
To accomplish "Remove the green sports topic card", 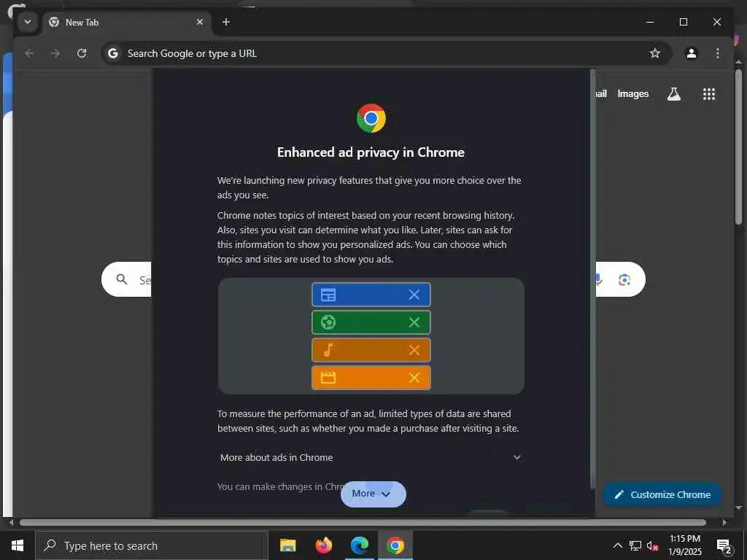I will (x=414, y=322).
